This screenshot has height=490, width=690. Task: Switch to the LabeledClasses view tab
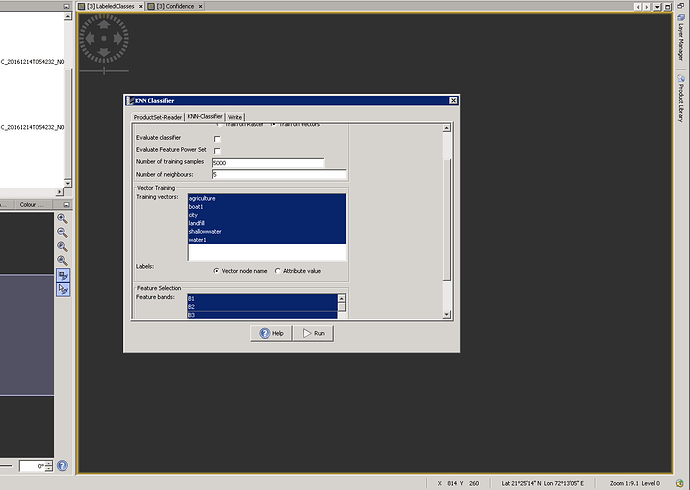110,6
